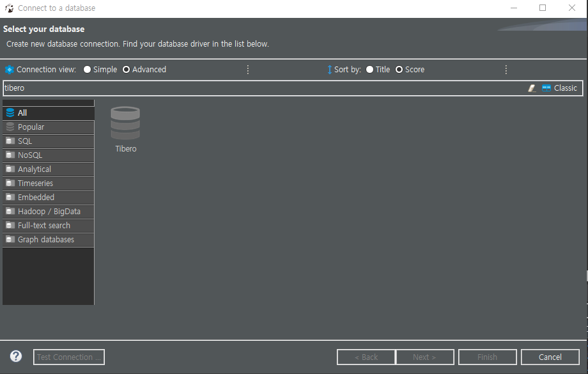
Task: Sort drivers by Score
Action: pyautogui.click(x=399, y=70)
